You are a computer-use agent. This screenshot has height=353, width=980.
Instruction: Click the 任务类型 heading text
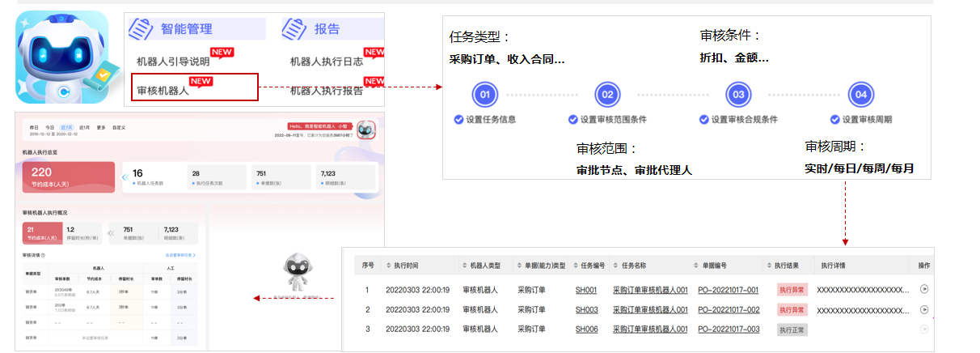(x=480, y=36)
